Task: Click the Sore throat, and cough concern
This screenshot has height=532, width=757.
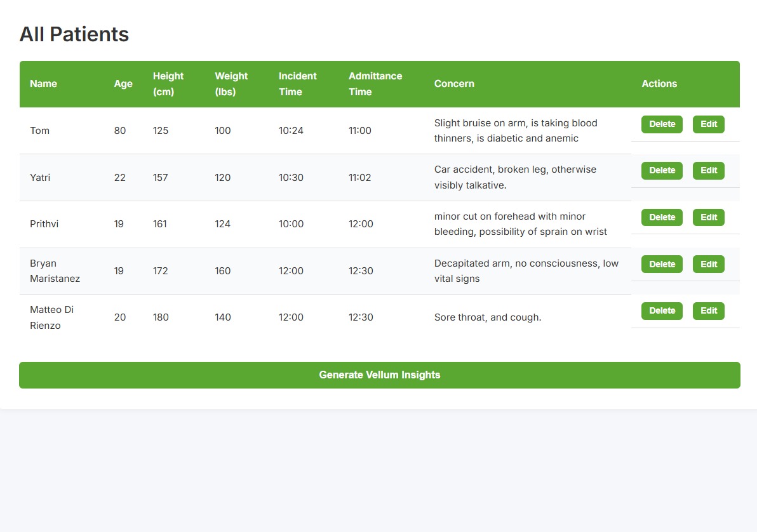Action: pos(488,317)
